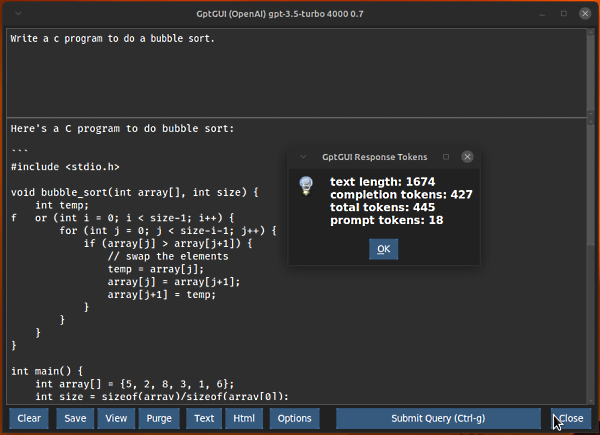The image size is (600, 435).
Task: Click the Close button in bottom toolbar
Action: [571, 419]
